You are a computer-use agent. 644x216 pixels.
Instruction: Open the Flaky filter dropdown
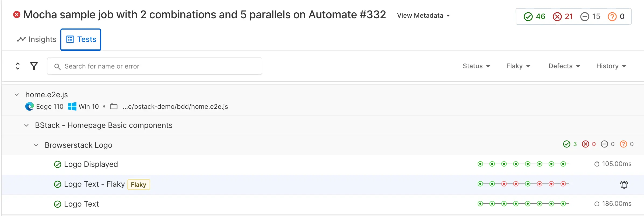tap(518, 66)
